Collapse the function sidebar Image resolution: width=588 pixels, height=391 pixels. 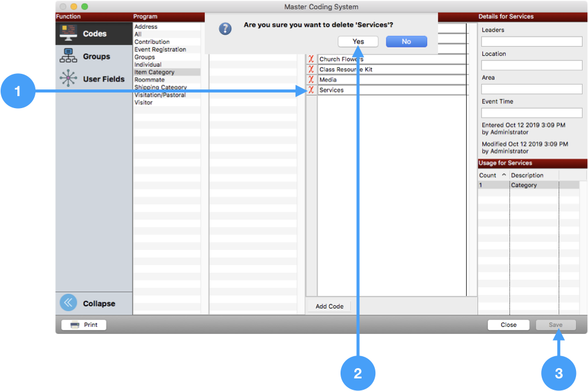(88, 303)
